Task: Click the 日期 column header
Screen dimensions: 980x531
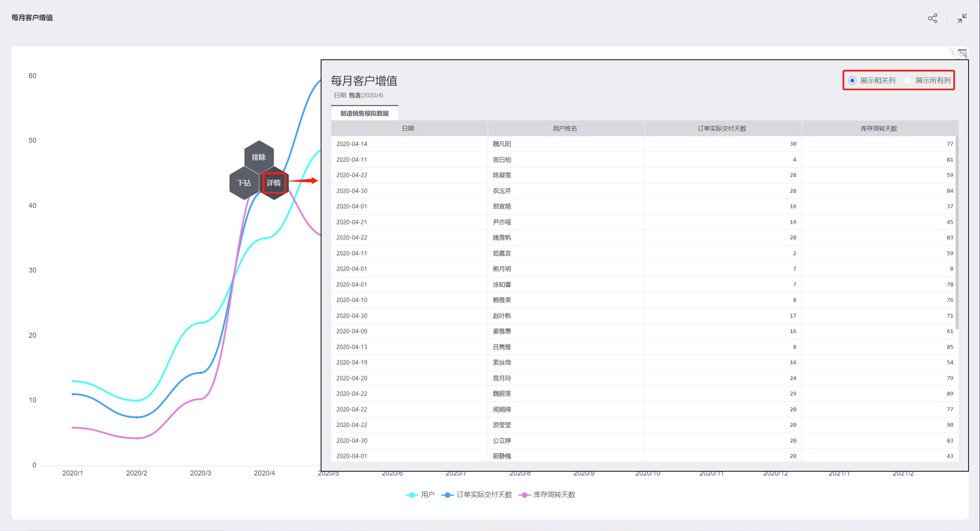Action: coord(408,129)
